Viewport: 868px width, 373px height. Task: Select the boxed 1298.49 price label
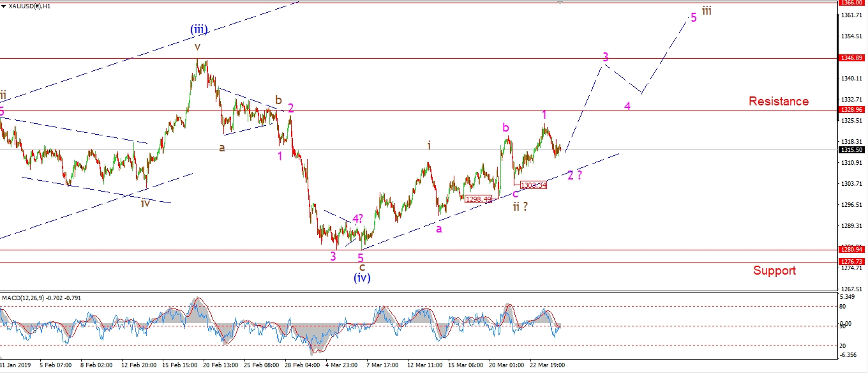[479, 199]
